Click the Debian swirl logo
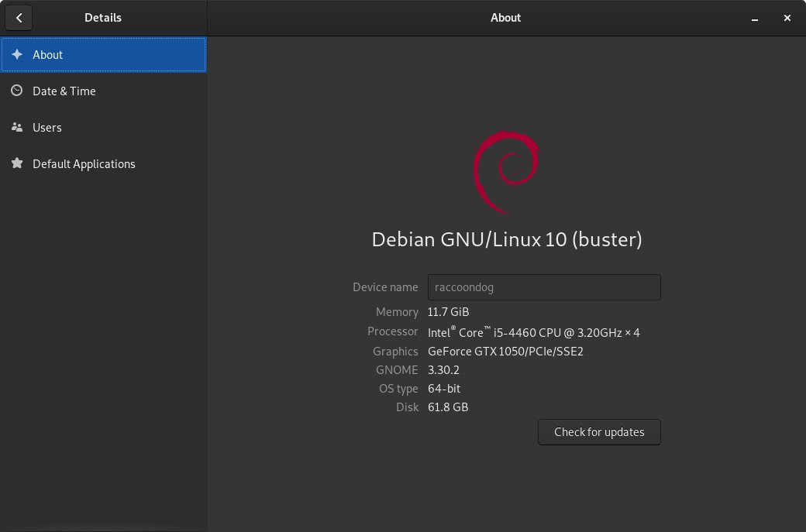This screenshot has width=806, height=532. pyautogui.click(x=505, y=171)
